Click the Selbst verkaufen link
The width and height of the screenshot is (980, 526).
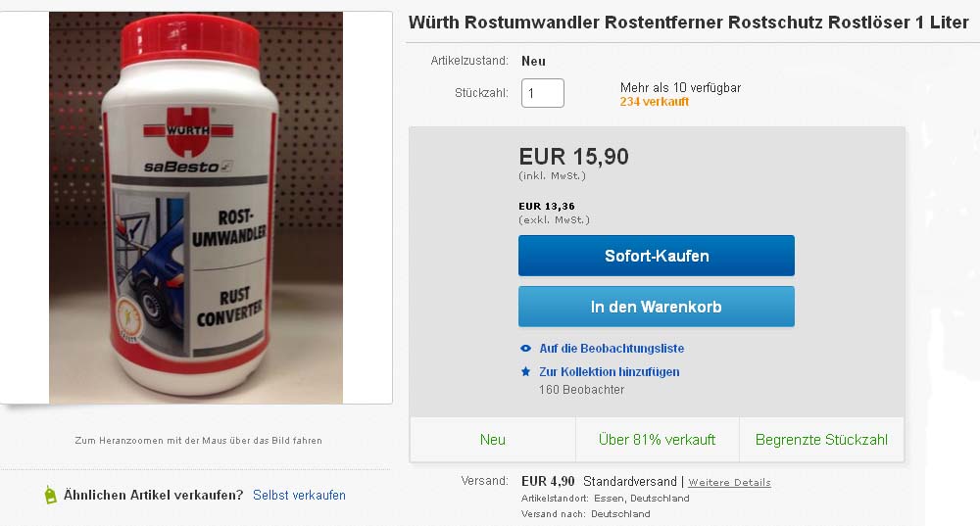[x=299, y=496]
